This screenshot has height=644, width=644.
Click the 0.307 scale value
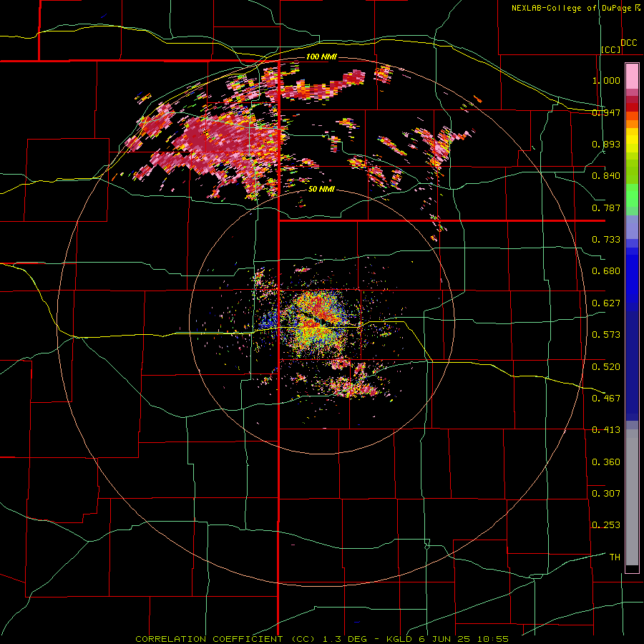pos(606,494)
